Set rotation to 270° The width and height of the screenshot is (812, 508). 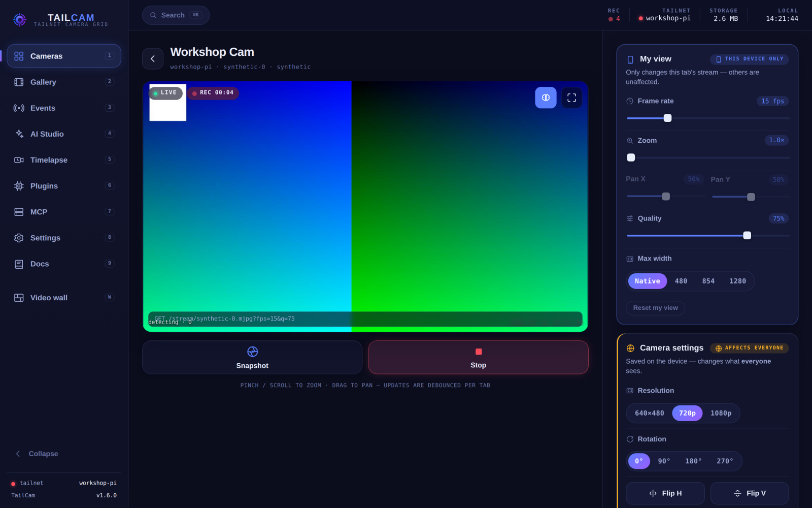click(725, 461)
